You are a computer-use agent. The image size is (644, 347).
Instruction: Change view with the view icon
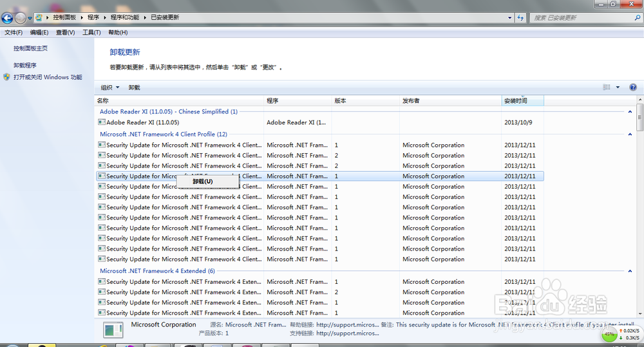(x=607, y=87)
